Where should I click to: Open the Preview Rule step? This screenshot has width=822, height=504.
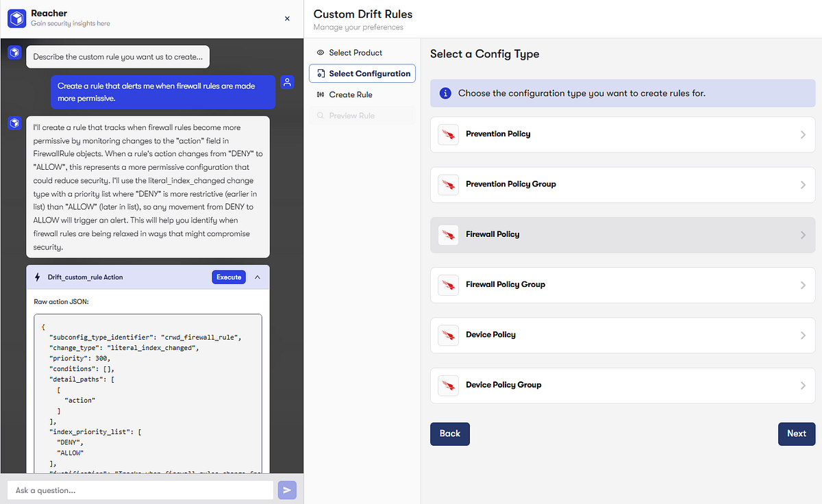coord(362,116)
